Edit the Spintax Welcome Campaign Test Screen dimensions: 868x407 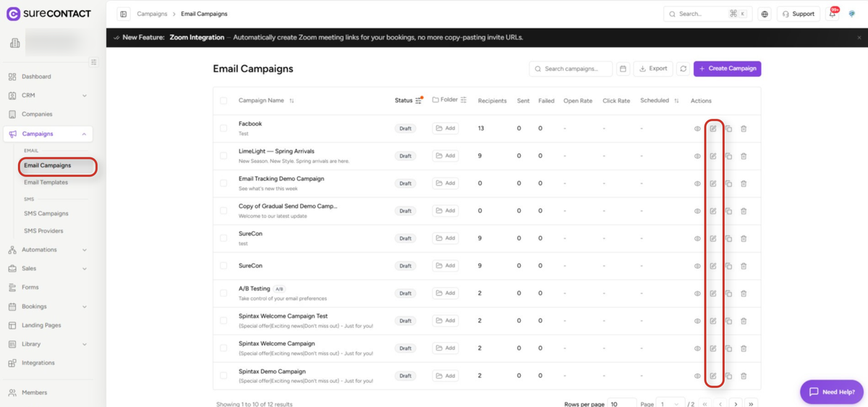point(712,321)
